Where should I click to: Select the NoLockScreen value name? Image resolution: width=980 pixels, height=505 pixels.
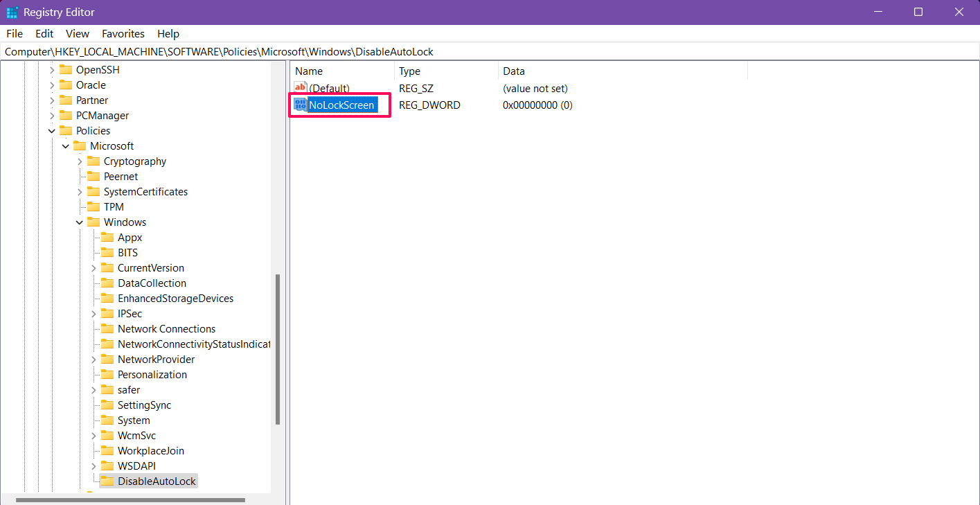[x=342, y=105]
